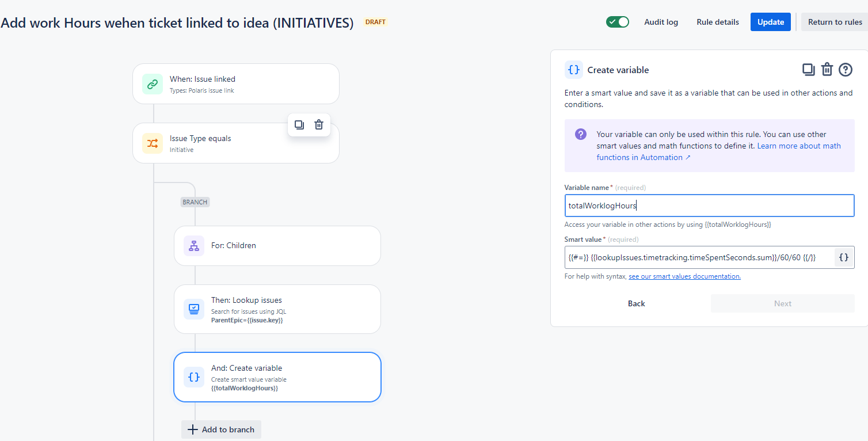Select the Issue Type equals condition card
This screenshot has height=441, width=868.
[x=236, y=143]
